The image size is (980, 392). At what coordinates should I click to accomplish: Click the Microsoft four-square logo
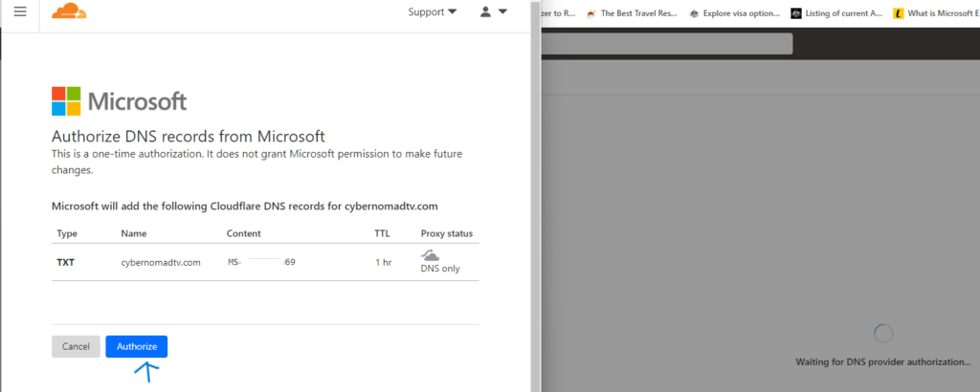click(65, 100)
